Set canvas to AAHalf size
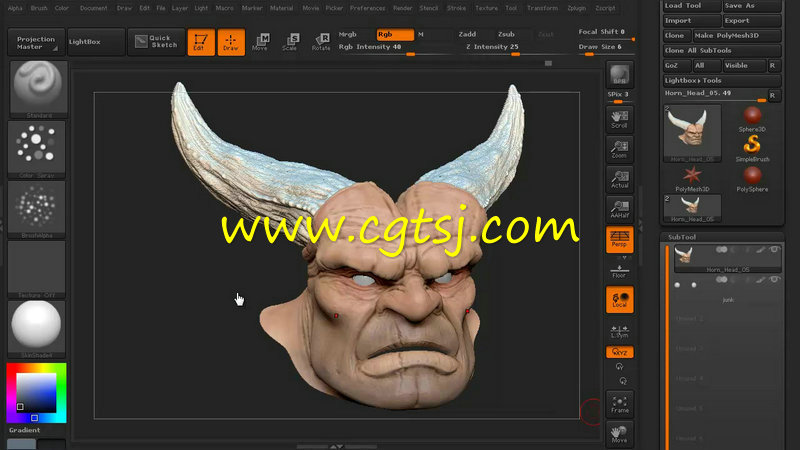Viewport: 800px width, 450px height. [x=620, y=209]
